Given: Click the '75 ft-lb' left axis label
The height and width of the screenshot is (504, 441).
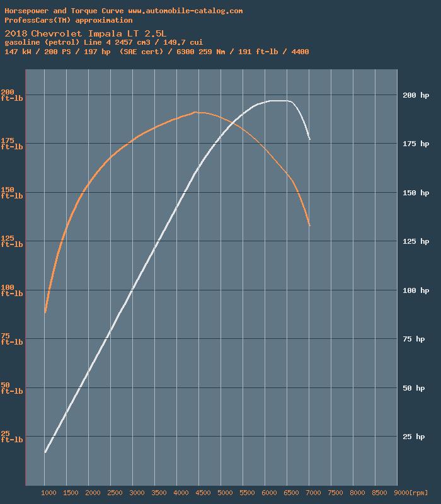Looking at the screenshot, I should click(12, 339).
